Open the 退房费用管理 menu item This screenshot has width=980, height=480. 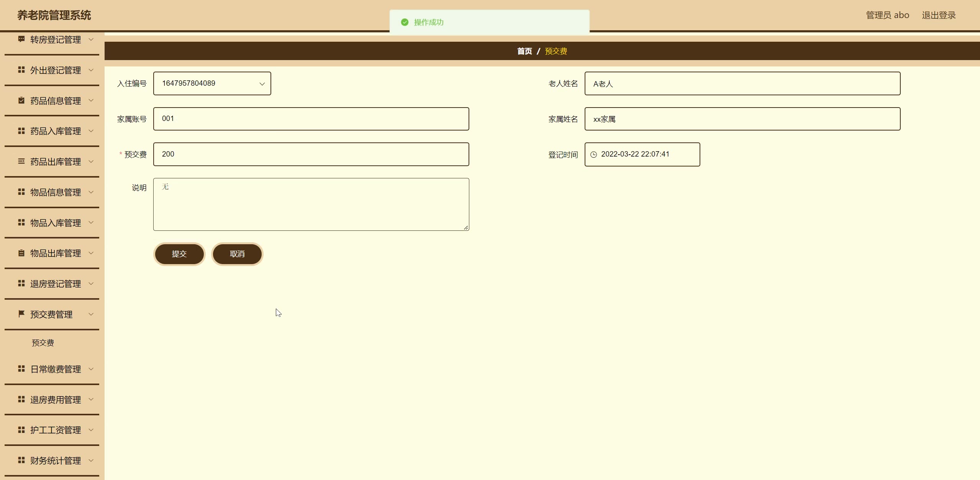[56, 400]
